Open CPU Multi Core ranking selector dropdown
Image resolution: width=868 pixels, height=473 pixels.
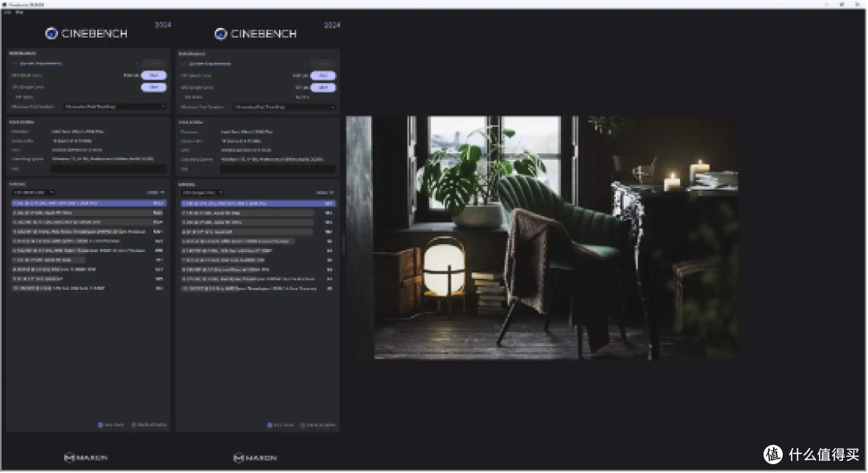[x=33, y=193]
